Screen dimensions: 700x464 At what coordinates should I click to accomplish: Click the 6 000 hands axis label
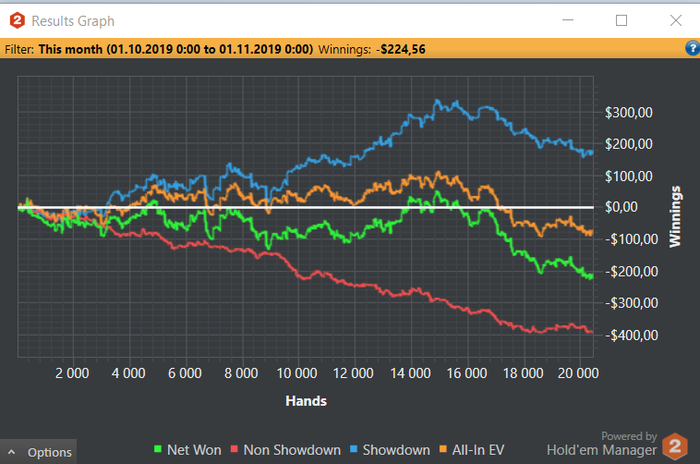click(x=184, y=373)
